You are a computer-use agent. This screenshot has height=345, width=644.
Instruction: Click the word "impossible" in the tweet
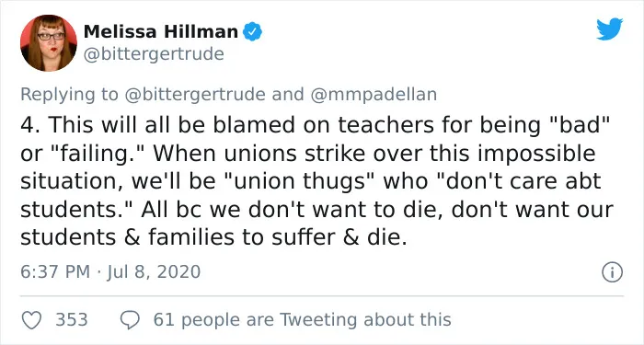535,154
